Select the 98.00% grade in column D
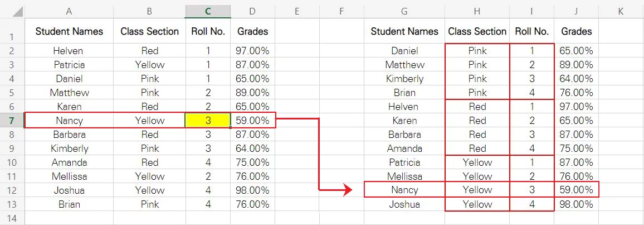The width and height of the screenshot is (644, 225). pyautogui.click(x=252, y=190)
